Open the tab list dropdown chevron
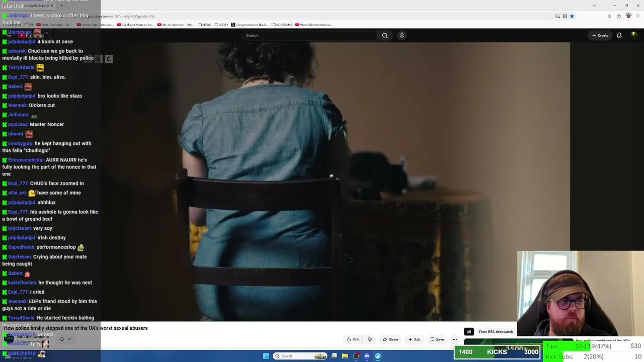Screen dimensions: 644x362 tap(594, 6)
